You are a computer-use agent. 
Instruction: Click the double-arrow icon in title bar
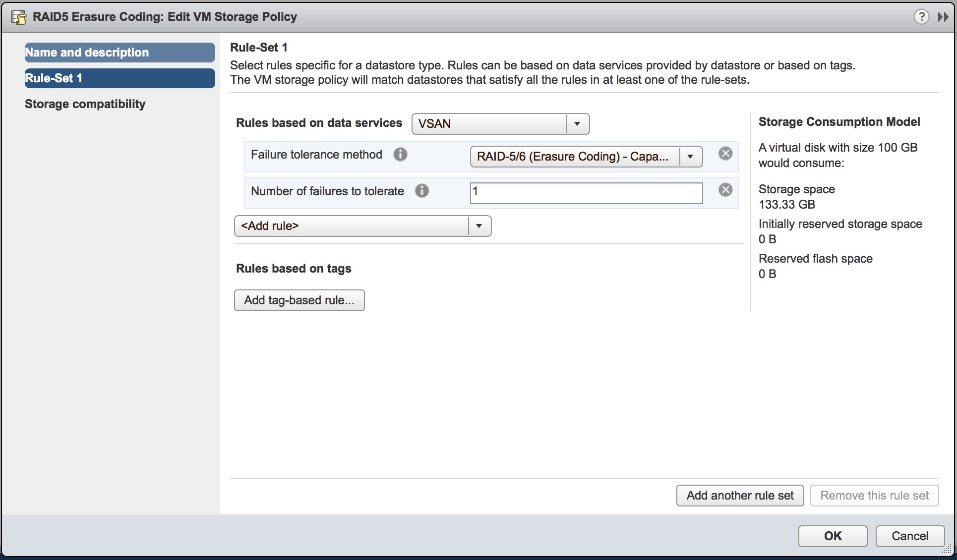pyautogui.click(x=943, y=17)
